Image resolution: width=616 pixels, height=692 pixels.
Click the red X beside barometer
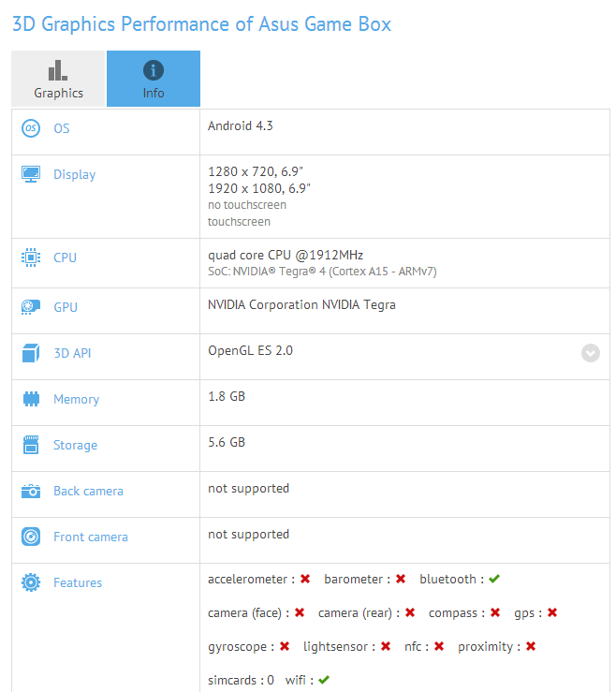pyautogui.click(x=401, y=579)
